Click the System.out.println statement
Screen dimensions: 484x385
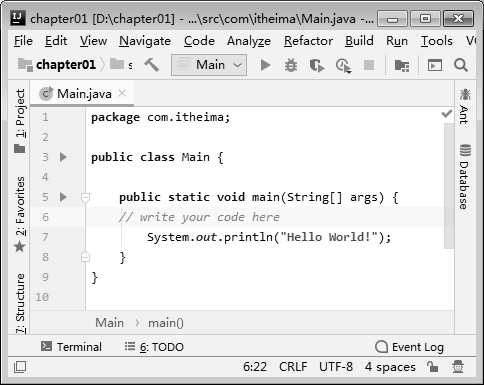coord(269,237)
